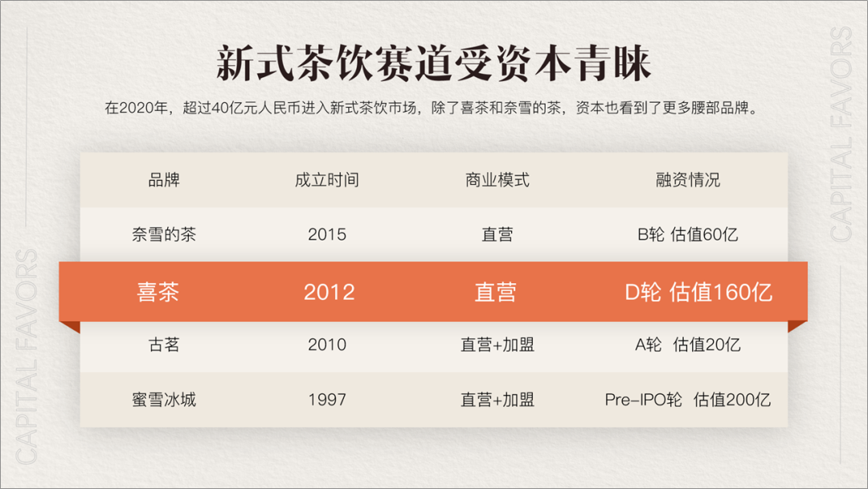Click 直营+加盟 in the 古茗 row

pyautogui.click(x=497, y=344)
